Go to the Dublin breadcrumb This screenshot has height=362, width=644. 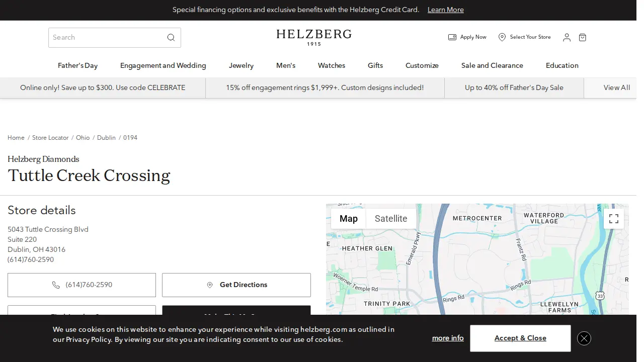pyautogui.click(x=106, y=138)
